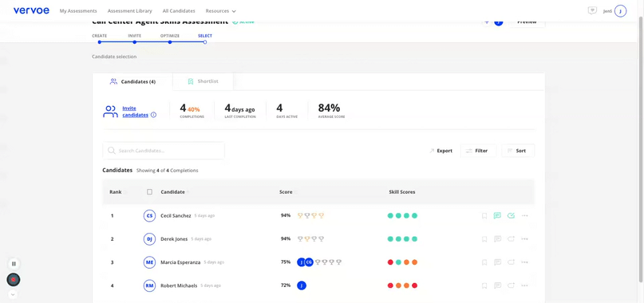Go to the OPTIMIZE step
Viewport: 644px width, 303px height.
coord(170,36)
